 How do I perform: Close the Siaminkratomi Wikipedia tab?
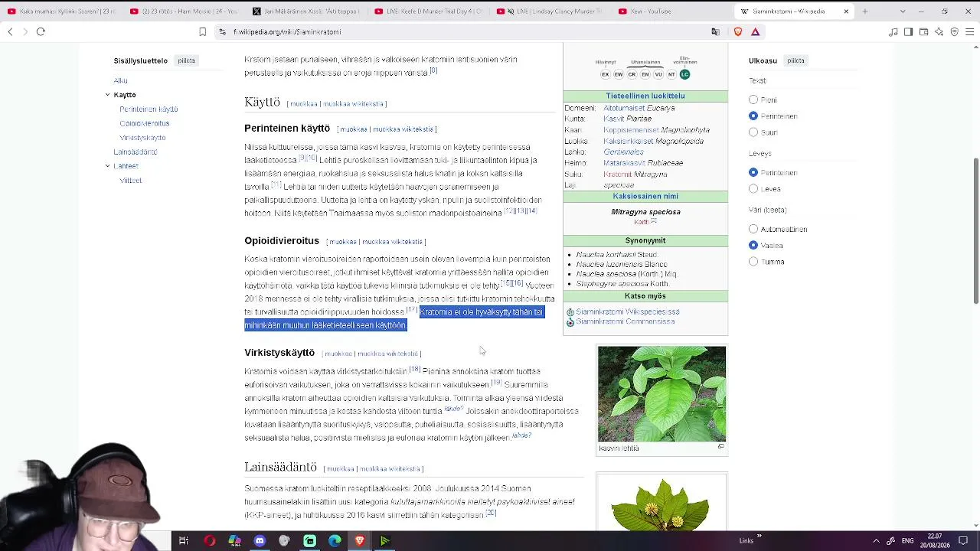point(846,11)
